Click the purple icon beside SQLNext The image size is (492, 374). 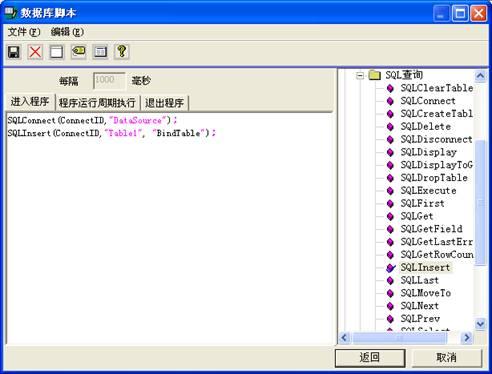pos(390,306)
